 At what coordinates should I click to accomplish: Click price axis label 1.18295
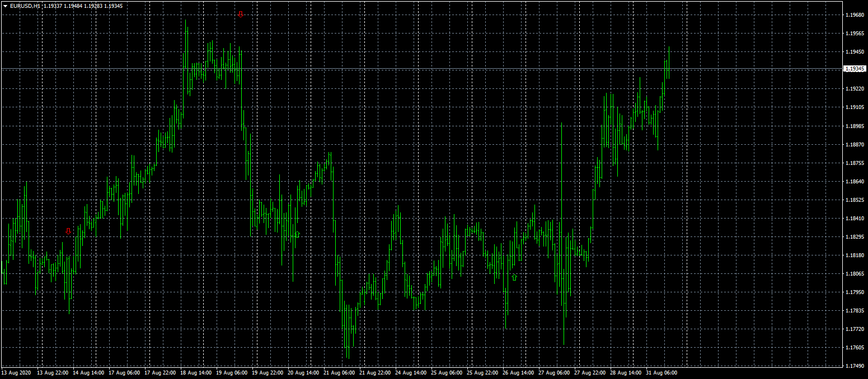[854, 237]
